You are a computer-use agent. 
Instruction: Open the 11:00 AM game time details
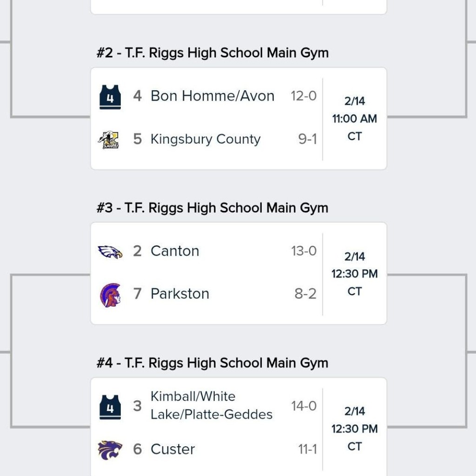354,119
